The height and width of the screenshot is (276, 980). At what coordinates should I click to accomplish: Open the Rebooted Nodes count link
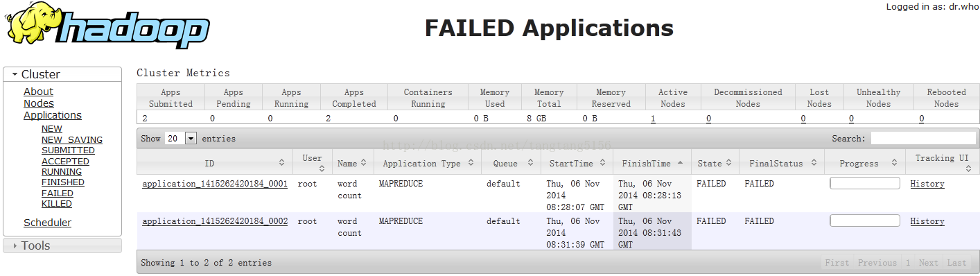(x=922, y=119)
